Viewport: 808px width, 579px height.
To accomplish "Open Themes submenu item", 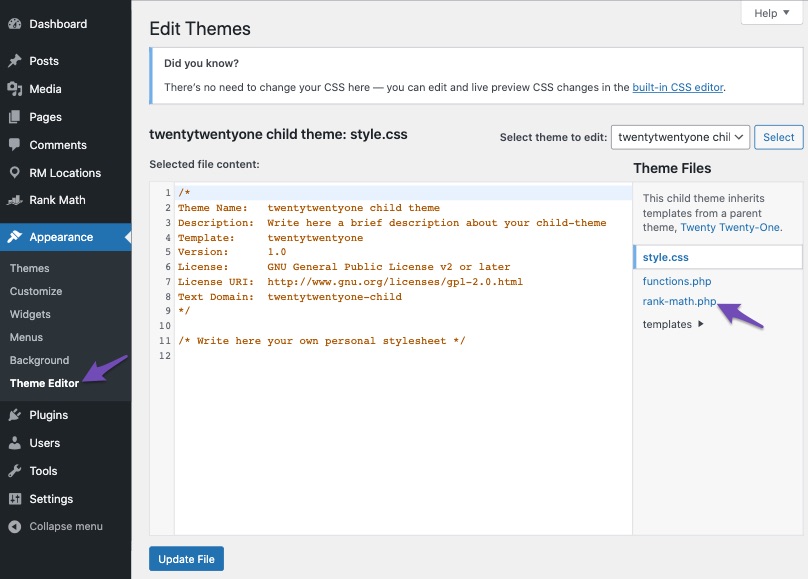I will [x=29, y=268].
